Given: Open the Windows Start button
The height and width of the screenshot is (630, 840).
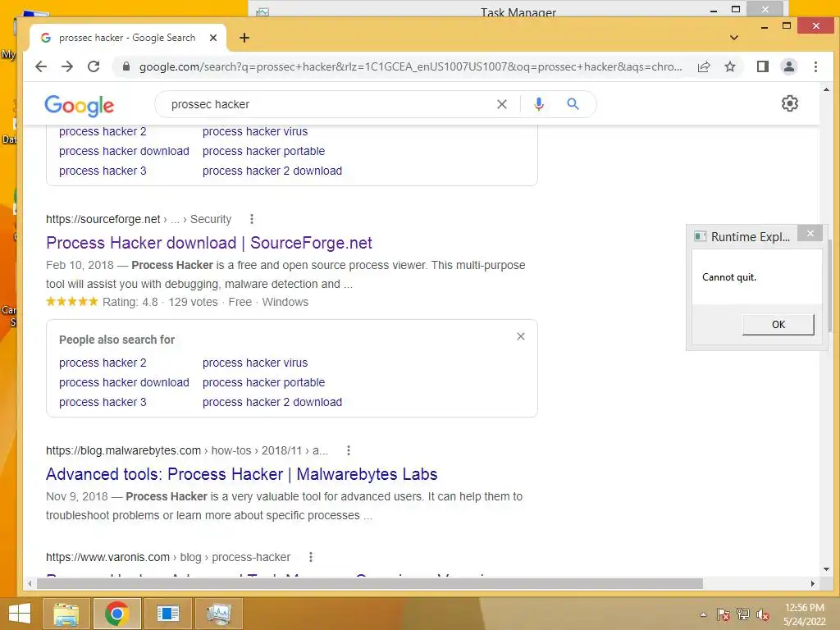Looking at the screenshot, I should tap(20, 614).
